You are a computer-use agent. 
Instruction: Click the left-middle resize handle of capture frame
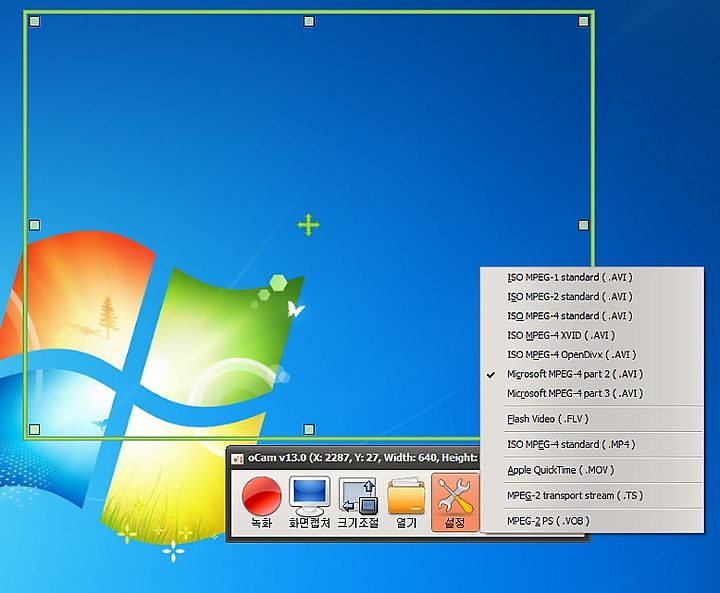34,225
